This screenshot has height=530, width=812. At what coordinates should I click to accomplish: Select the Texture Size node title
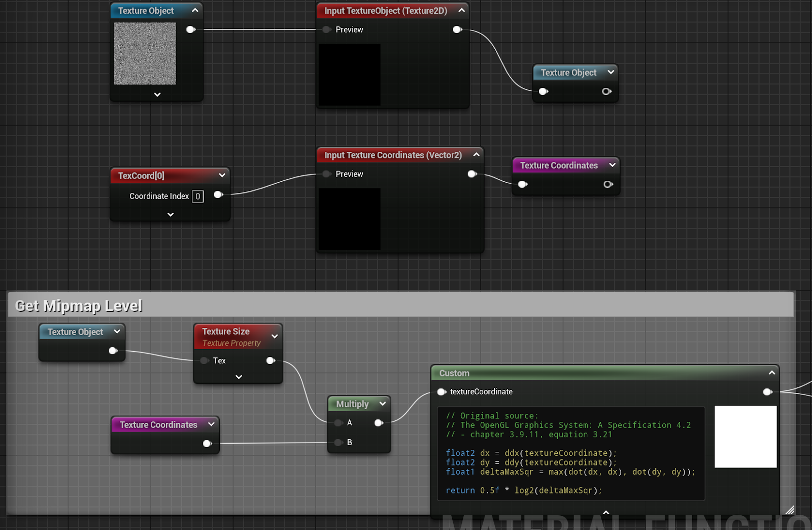tap(226, 332)
